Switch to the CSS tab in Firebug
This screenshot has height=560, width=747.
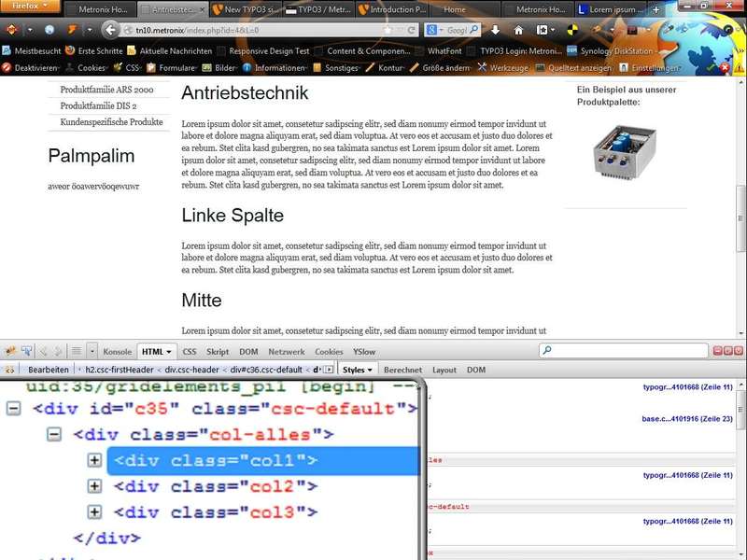coord(190,352)
